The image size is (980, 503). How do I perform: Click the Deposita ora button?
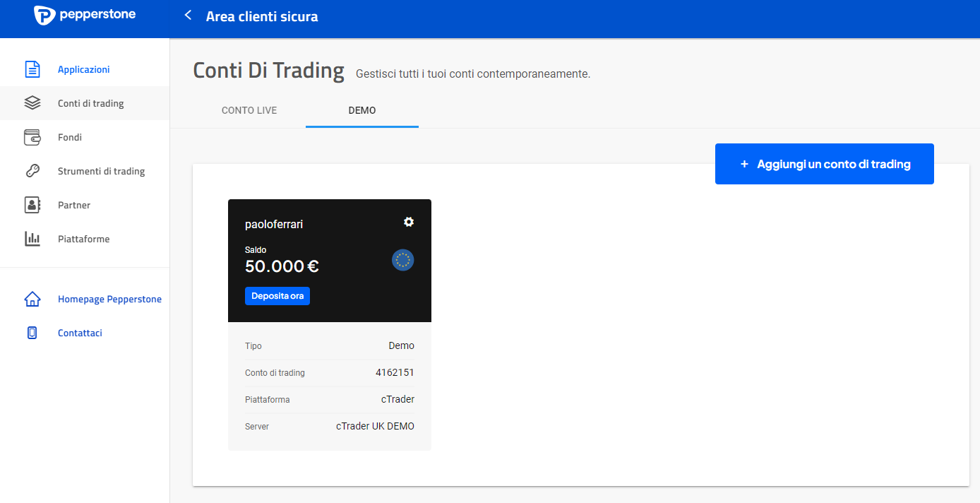click(x=277, y=296)
